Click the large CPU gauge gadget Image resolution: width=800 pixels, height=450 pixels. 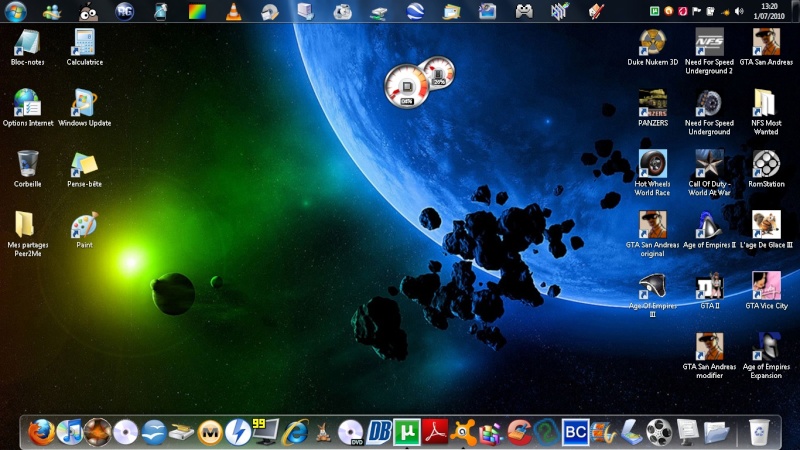point(406,86)
